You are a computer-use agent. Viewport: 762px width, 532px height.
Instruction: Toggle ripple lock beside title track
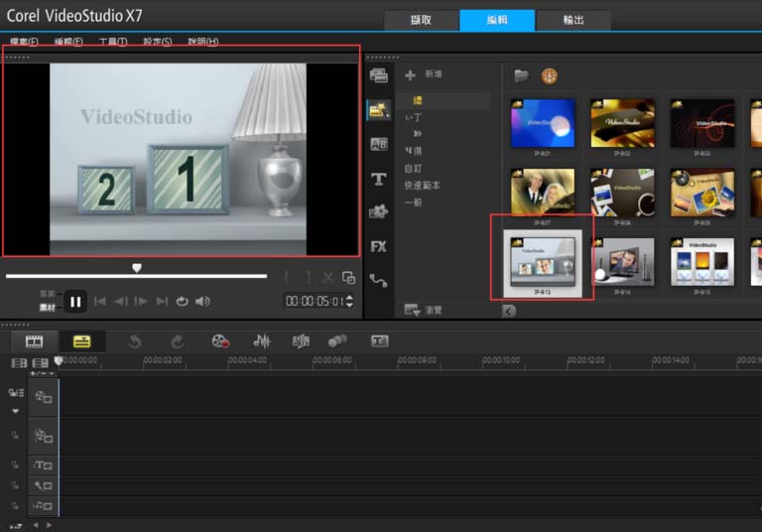(x=16, y=465)
